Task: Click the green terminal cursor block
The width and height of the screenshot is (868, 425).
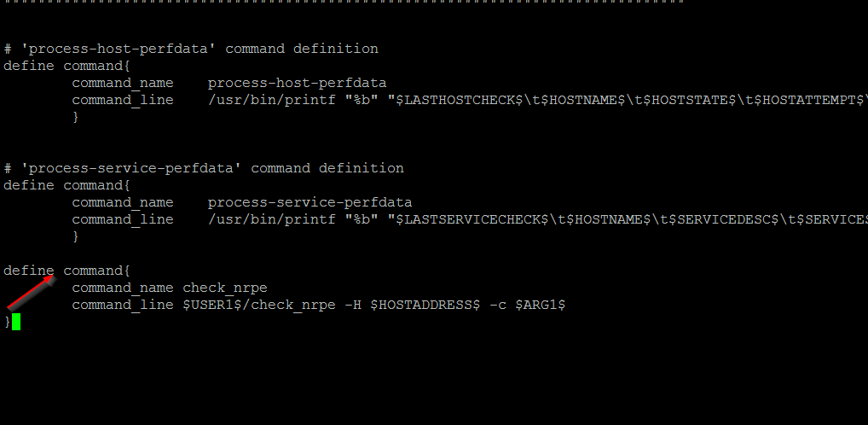Action: [16, 322]
